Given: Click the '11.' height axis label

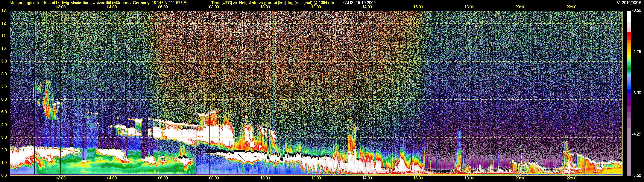Looking at the screenshot, I should tap(4, 36).
